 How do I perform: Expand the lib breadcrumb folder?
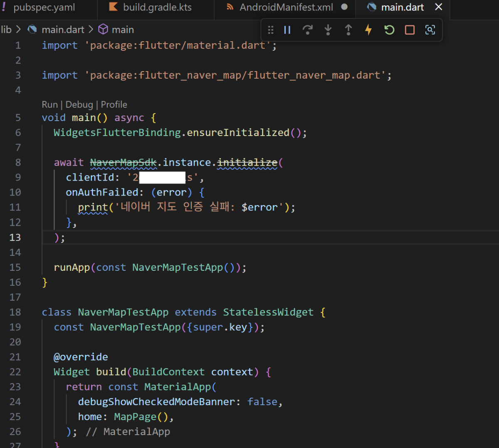[6, 30]
